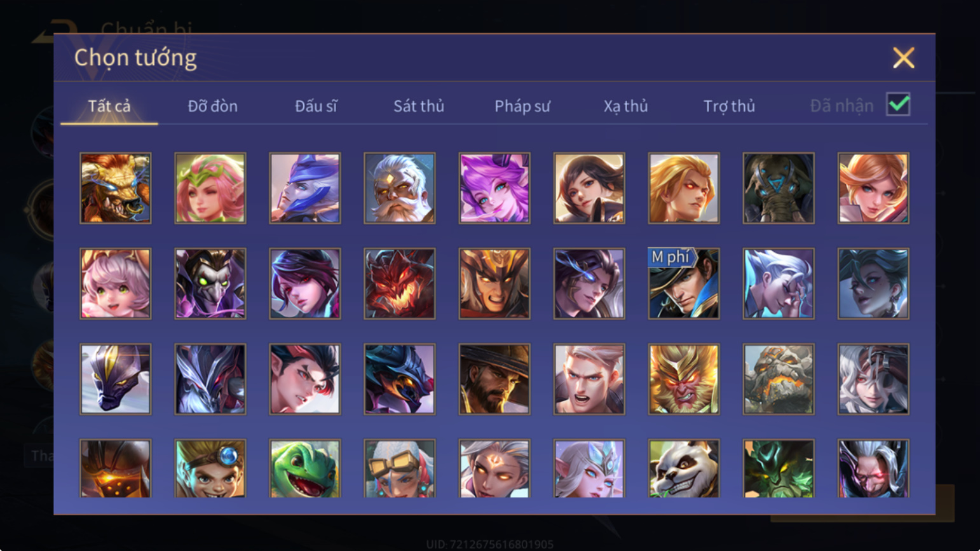Select the purple-haired girl hero portrait
Image resolution: width=980 pixels, height=551 pixels.
(494, 188)
